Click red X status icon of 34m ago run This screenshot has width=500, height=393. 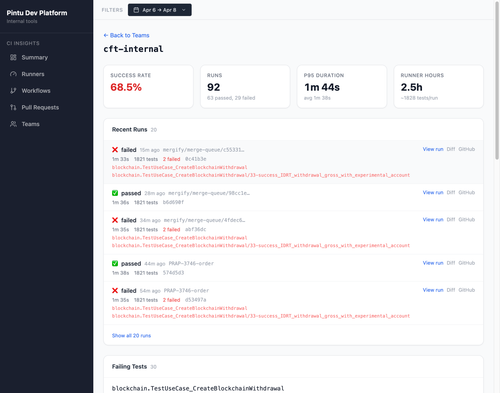click(x=115, y=220)
